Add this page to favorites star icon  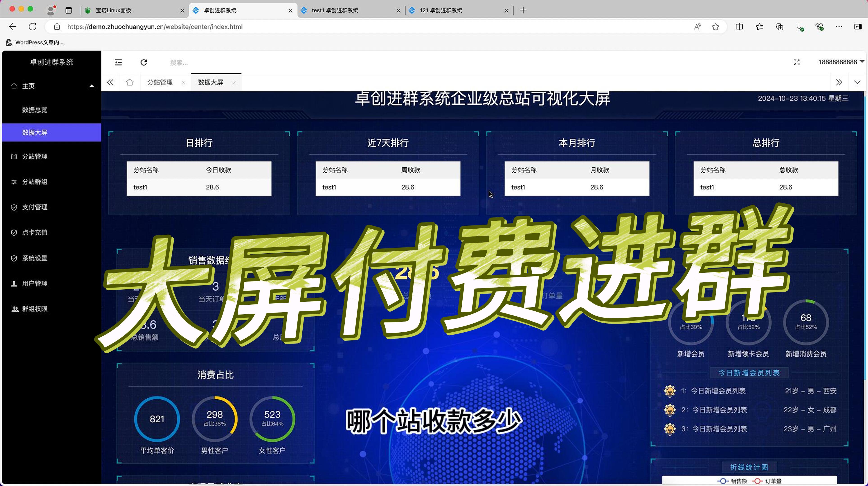(716, 27)
